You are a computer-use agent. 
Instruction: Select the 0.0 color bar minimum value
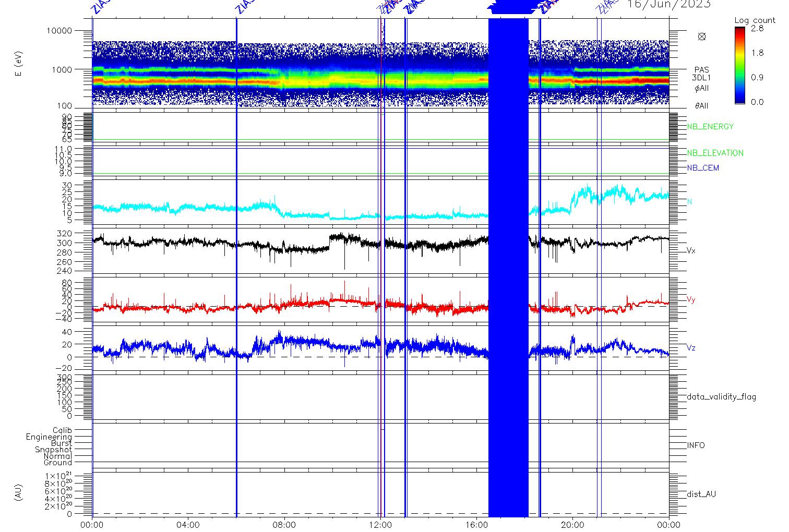[x=757, y=102]
